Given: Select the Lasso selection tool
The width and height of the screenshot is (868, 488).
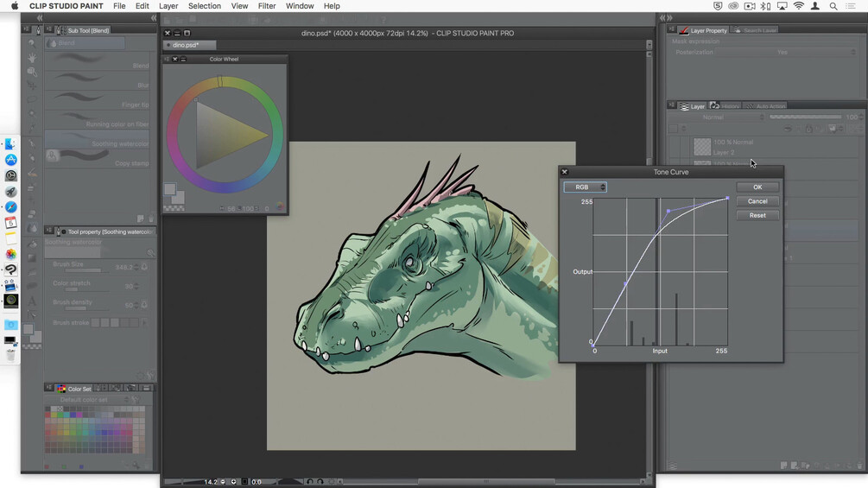Looking at the screenshot, I should (32, 100).
